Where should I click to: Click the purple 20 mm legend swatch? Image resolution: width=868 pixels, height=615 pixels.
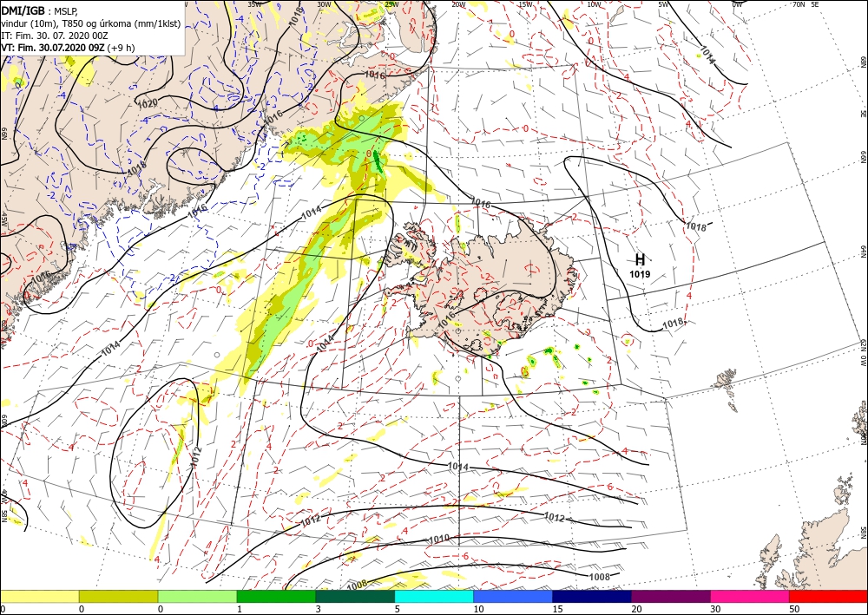pos(670,596)
